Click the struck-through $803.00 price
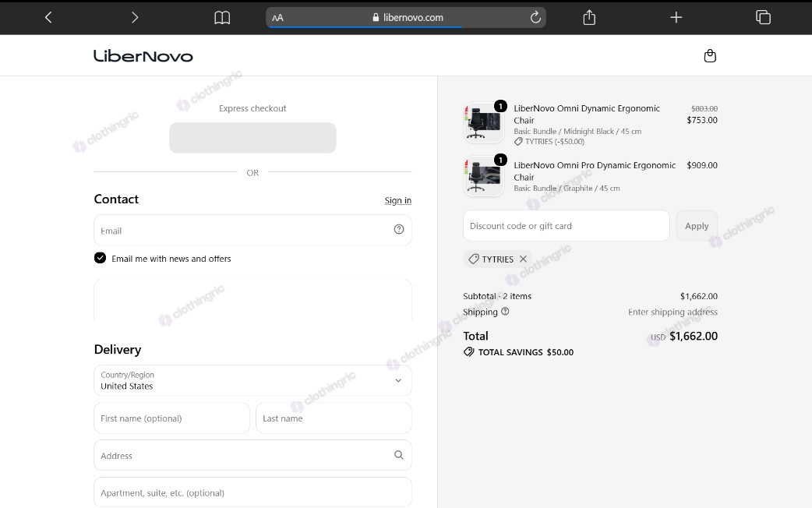This screenshot has height=508, width=812. (x=704, y=109)
